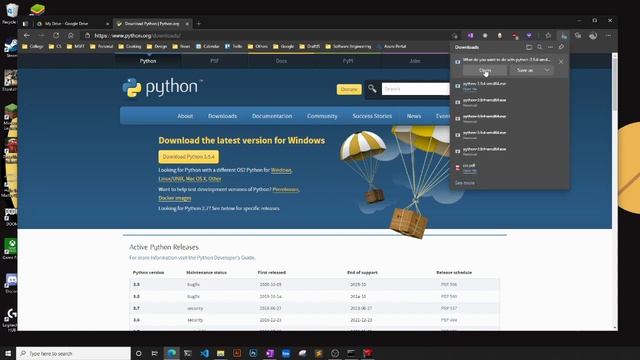Follow the Linux/UNIX link
Image resolution: width=640 pixels, height=360 pixels.
(x=171, y=179)
